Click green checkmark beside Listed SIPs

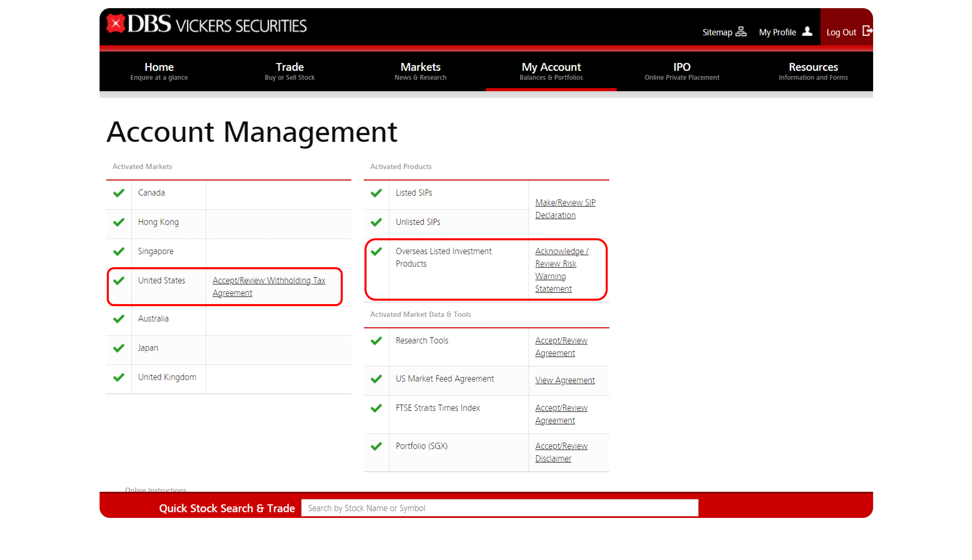[376, 193]
